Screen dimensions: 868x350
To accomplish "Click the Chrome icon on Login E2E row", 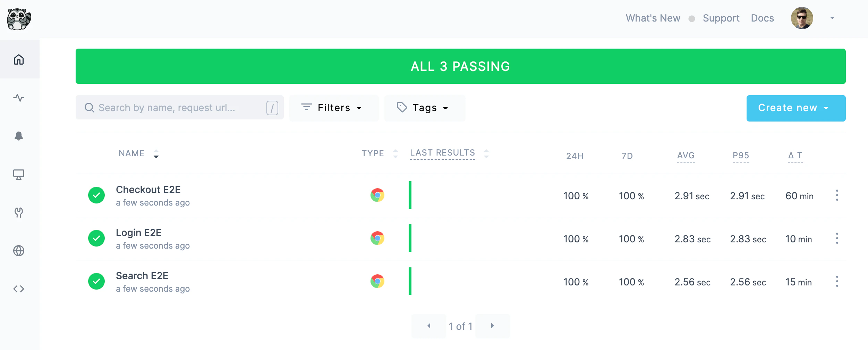I will click(x=377, y=239).
